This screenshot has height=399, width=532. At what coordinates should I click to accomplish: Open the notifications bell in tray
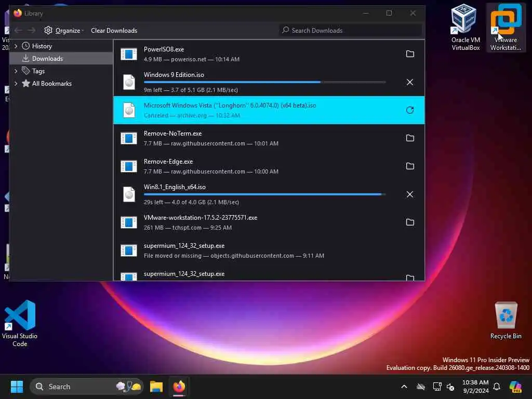(497, 387)
